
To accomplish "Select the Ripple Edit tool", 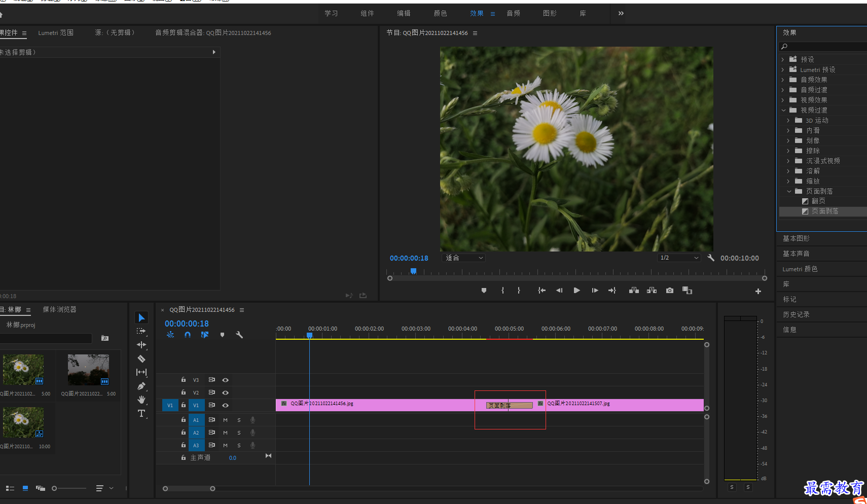I will coord(141,345).
